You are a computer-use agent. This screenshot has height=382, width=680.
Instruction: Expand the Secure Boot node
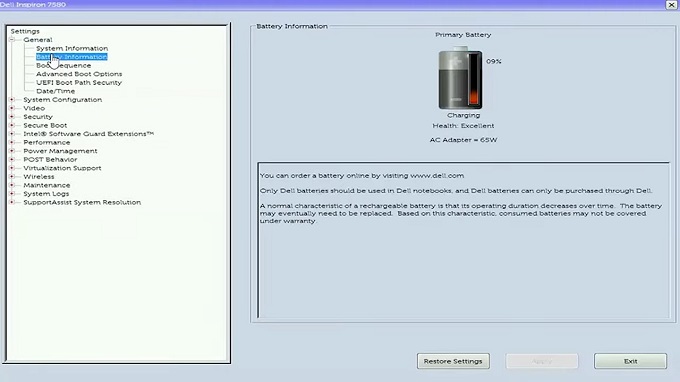(12, 125)
